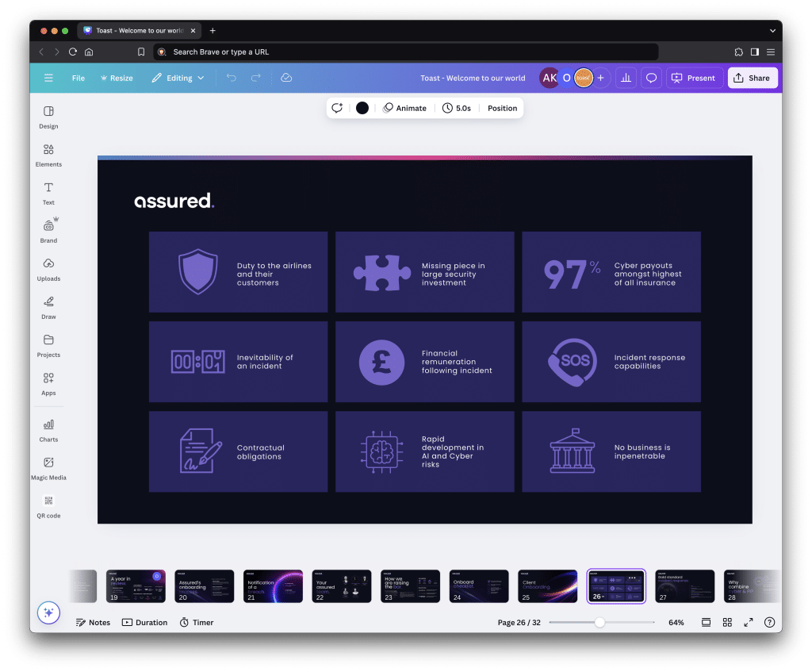Open the Elements panel
The height and width of the screenshot is (672, 812).
[48, 154]
